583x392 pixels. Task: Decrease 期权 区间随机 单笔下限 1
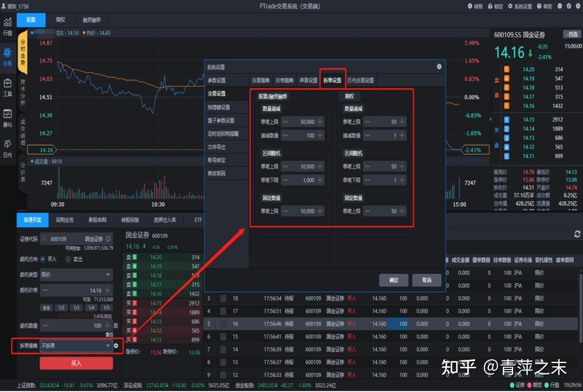click(368, 180)
